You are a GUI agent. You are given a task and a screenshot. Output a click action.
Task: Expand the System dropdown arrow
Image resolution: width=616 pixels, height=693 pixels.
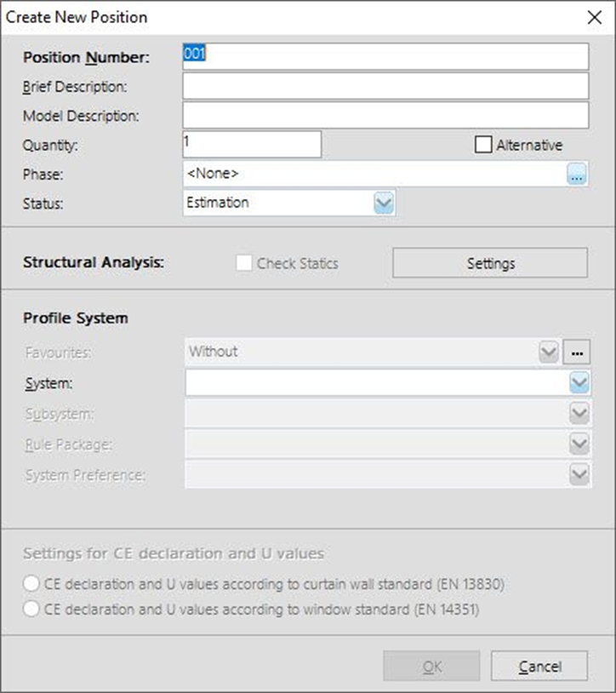click(579, 383)
